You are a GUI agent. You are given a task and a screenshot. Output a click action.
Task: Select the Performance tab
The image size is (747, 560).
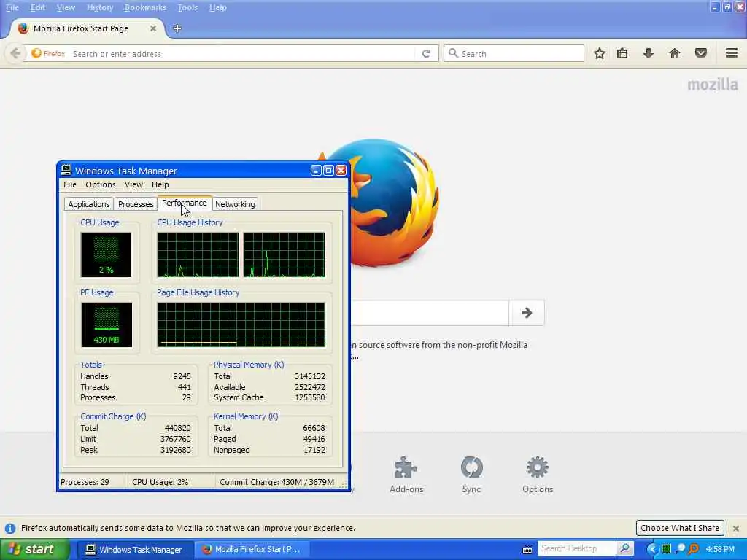click(185, 203)
